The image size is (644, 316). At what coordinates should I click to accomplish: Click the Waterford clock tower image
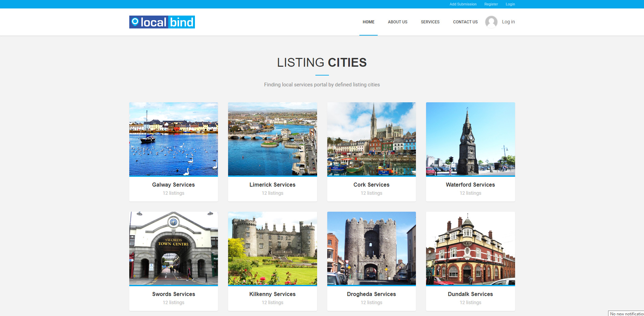[470, 139]
